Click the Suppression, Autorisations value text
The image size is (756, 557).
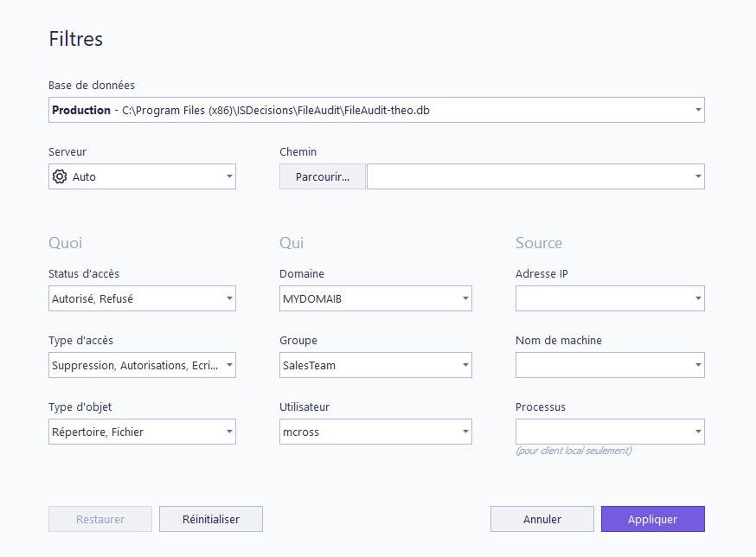pyautogui.click(x=135, y=366)
